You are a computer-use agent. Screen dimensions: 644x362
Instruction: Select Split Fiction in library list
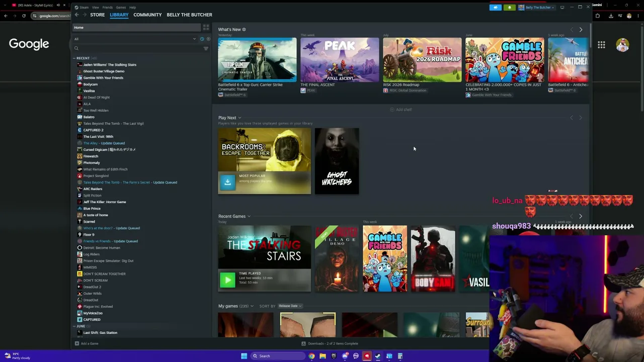click(92, 196)
